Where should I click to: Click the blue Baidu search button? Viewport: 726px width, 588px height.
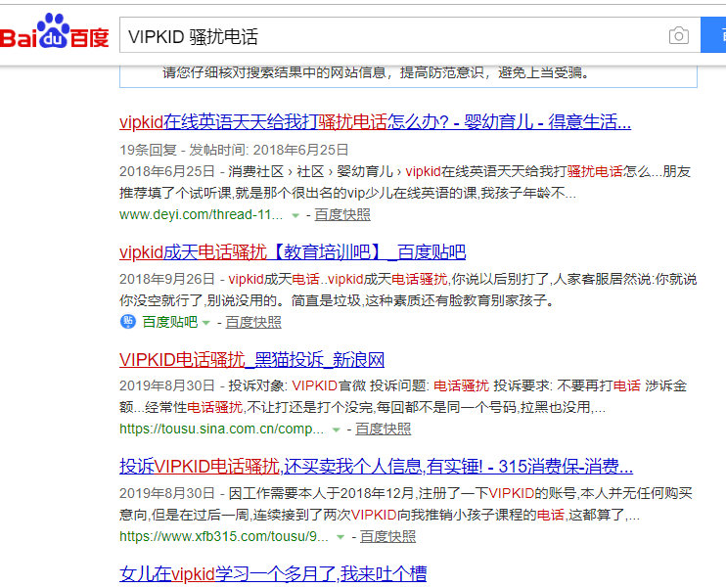click(713, 35)
